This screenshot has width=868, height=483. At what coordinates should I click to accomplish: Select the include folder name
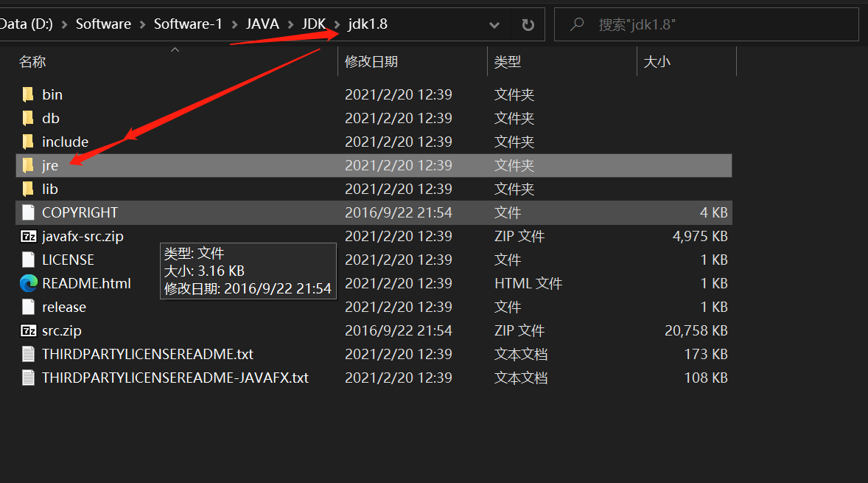coord(66,142)
